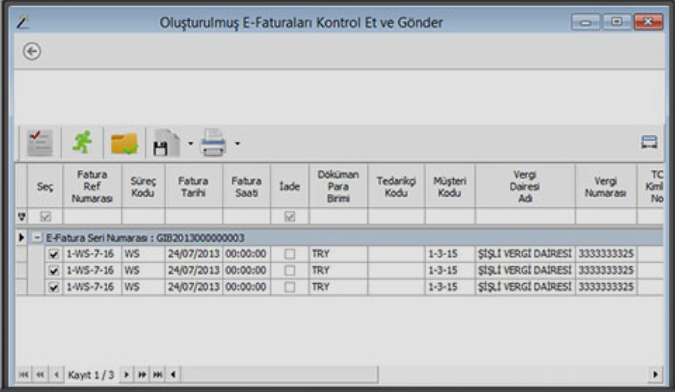Go to next page navigator button
Viewport: 675px width, 392px height.
coord(142,374)
